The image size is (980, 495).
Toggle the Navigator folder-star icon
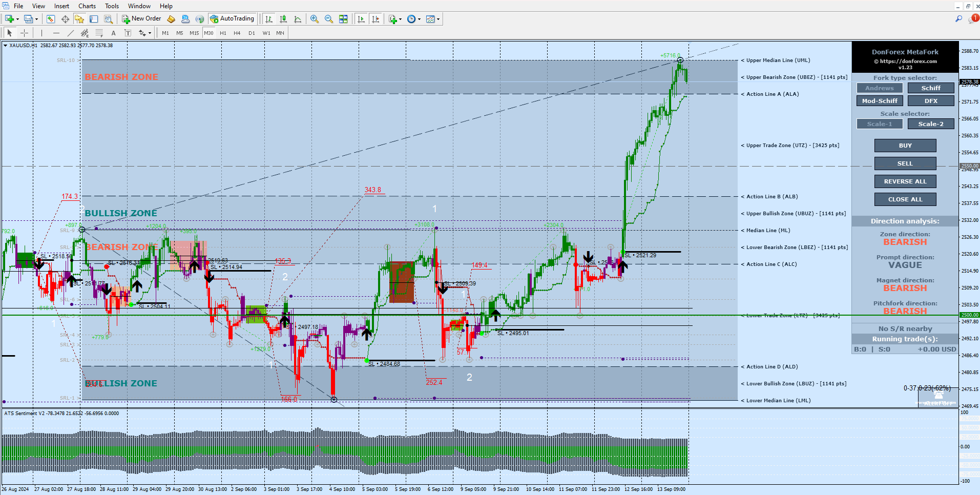pos(79,19)
